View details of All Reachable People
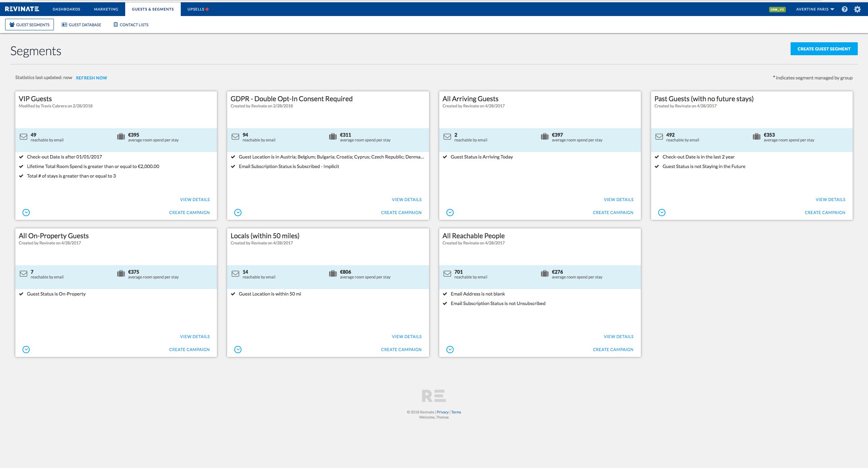This screenshot has height=468, width=868. 618,336
